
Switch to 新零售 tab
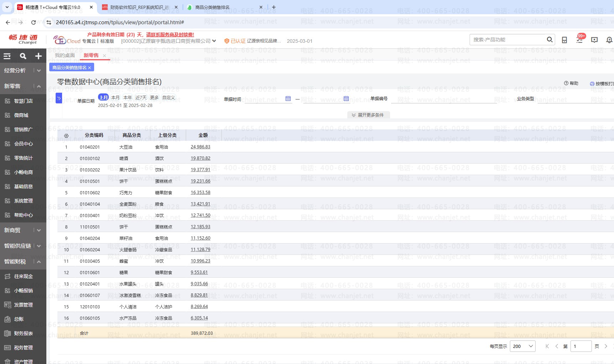pyautogui.click(x=91, y=55)
